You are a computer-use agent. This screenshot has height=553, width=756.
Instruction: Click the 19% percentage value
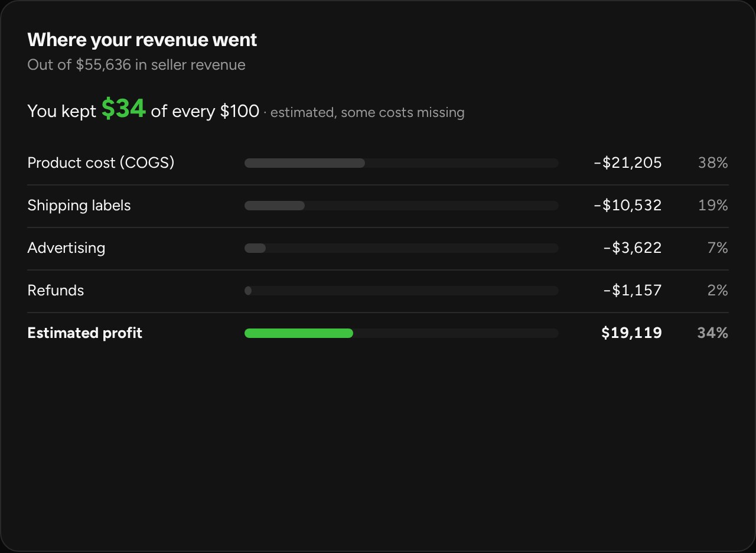713,206
